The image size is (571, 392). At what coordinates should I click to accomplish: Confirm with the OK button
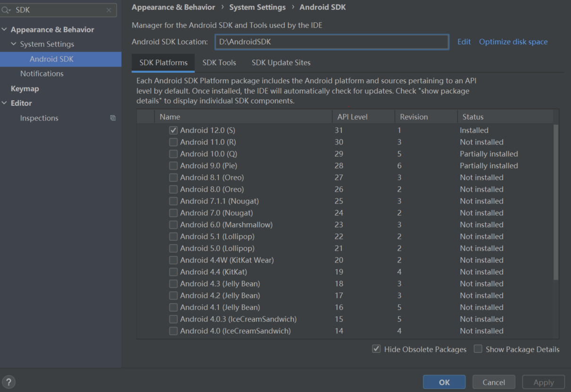pos(444,382)
